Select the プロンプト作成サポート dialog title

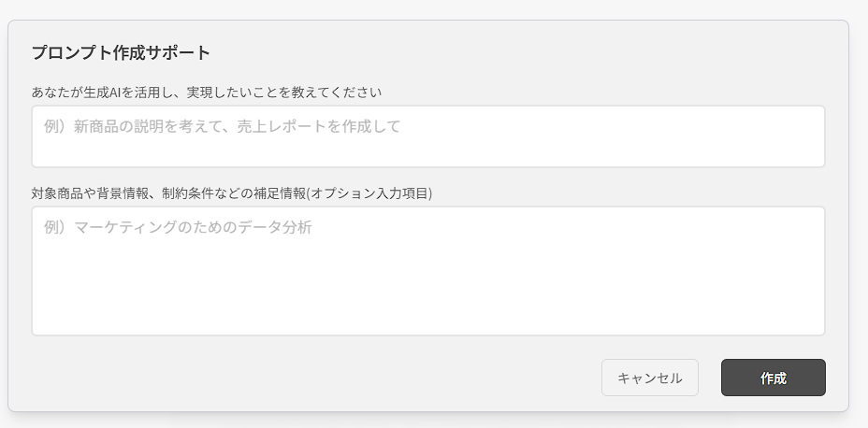121,53
